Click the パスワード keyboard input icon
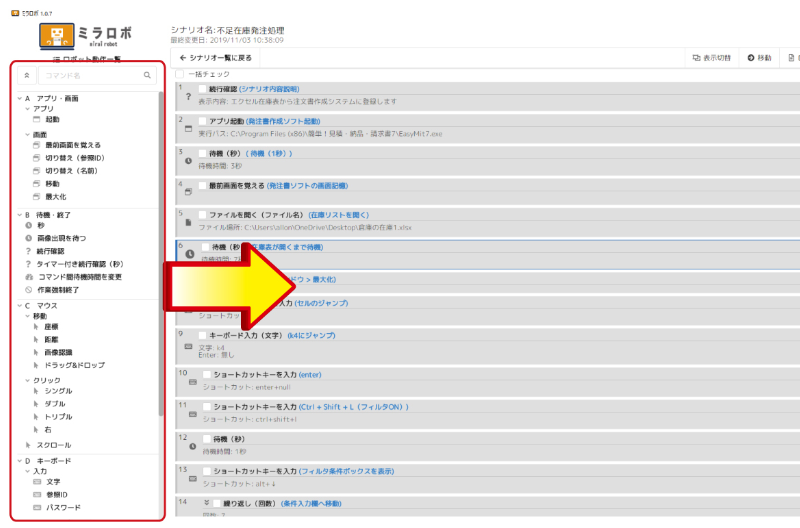Image resolution: width=800 pixels, height=528 pixels. [x=37, y=507]
